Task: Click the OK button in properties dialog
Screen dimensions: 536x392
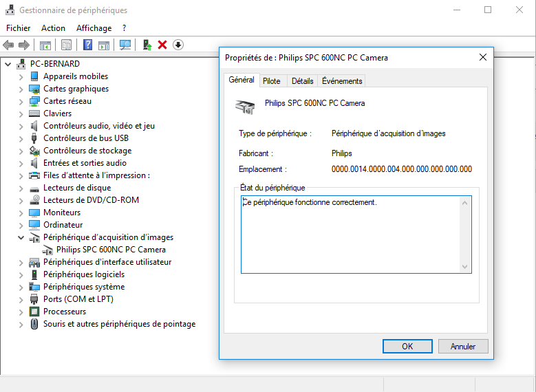Action: tap(407, 346)
